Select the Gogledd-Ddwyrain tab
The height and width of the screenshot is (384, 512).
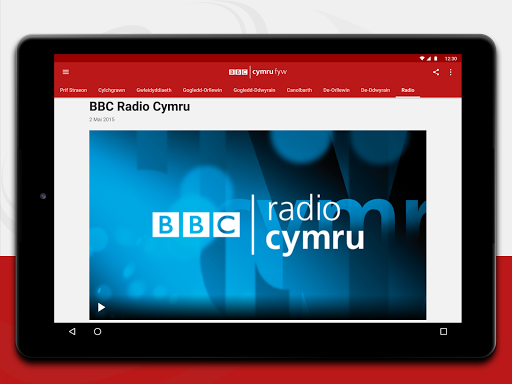pyautogui.click(x=254, y=90)
